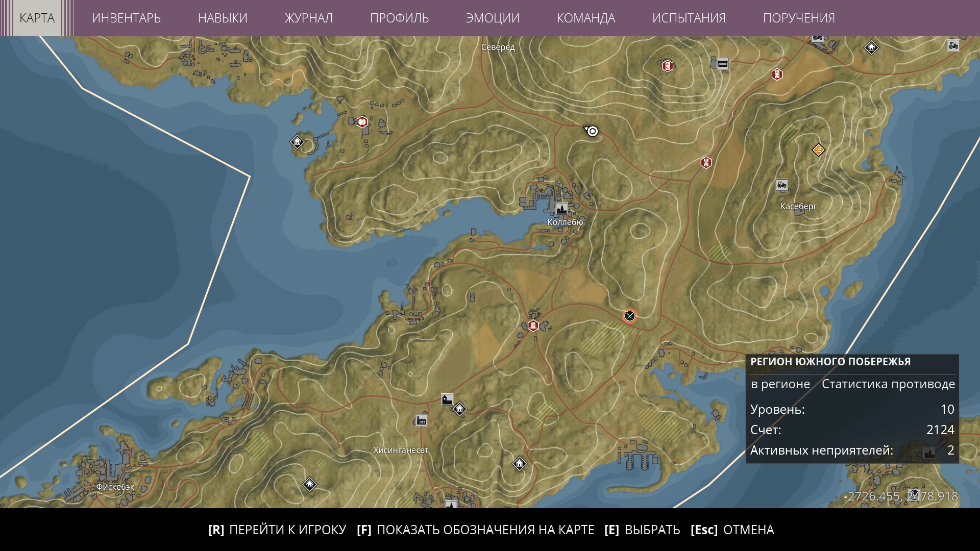This screenshot has width=980, height=551.
Task: Click the factory icon above Хисинганесет
Action: click(x=421, y=420)
